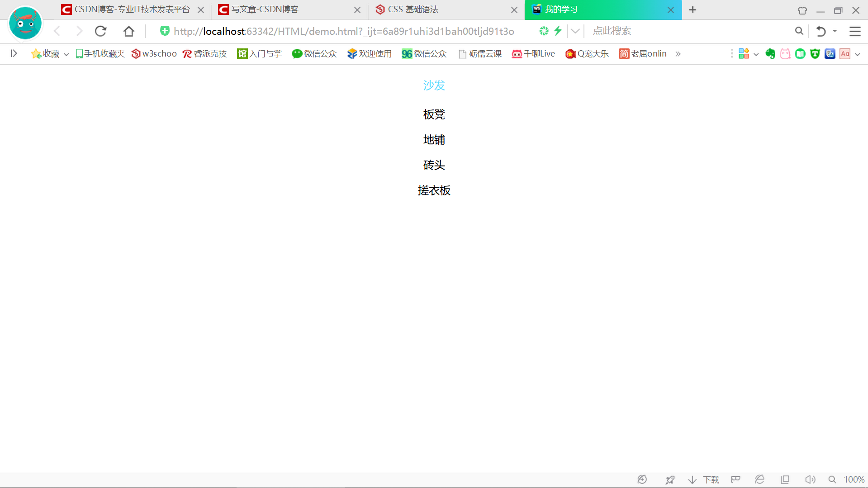
Task: Toggle the page sound volume icon
Action: click(x=810, y=479)
